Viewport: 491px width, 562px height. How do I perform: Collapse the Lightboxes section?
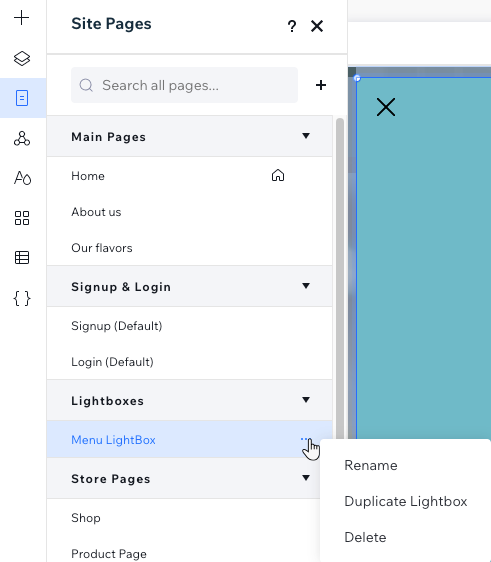(306, 400)
